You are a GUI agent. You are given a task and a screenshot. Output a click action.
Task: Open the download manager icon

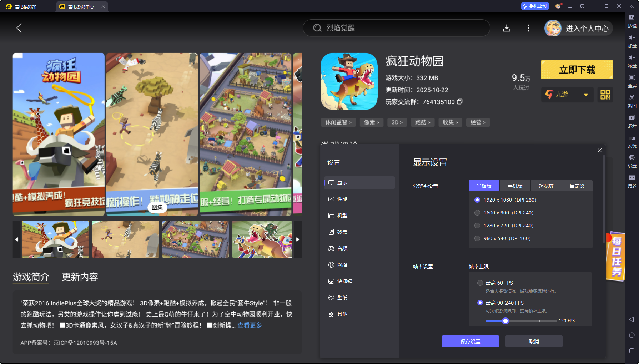[507, 28]
